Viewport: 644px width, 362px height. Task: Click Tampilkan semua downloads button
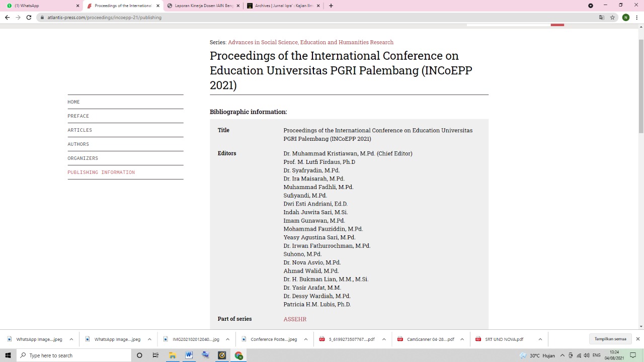[x=610, y=339]
